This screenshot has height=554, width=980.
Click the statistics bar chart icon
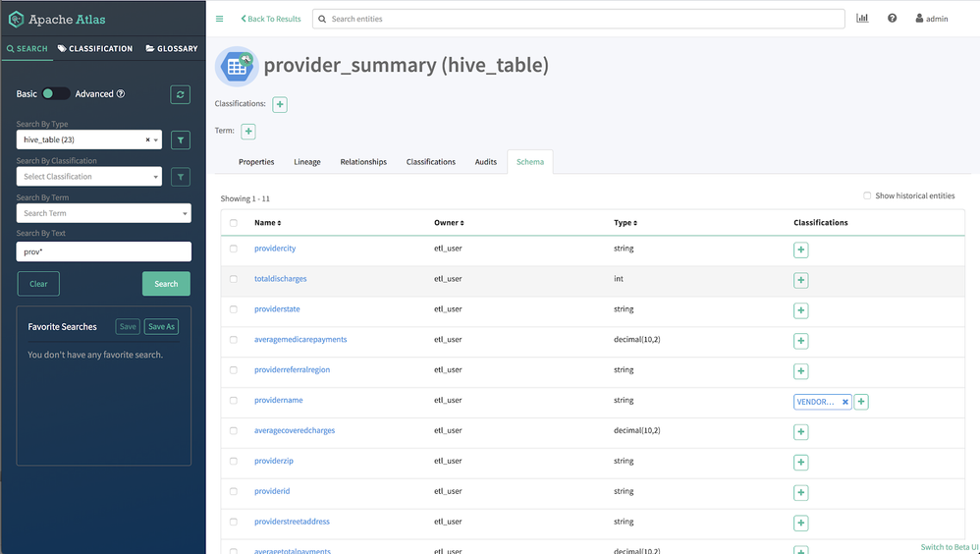pyautogui.click(x=862, y=19)
